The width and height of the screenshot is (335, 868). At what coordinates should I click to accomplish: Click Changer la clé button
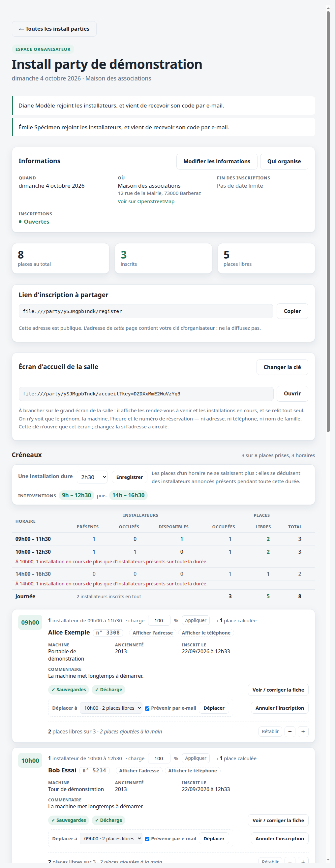pyautogui.click(x=282, y=367)
